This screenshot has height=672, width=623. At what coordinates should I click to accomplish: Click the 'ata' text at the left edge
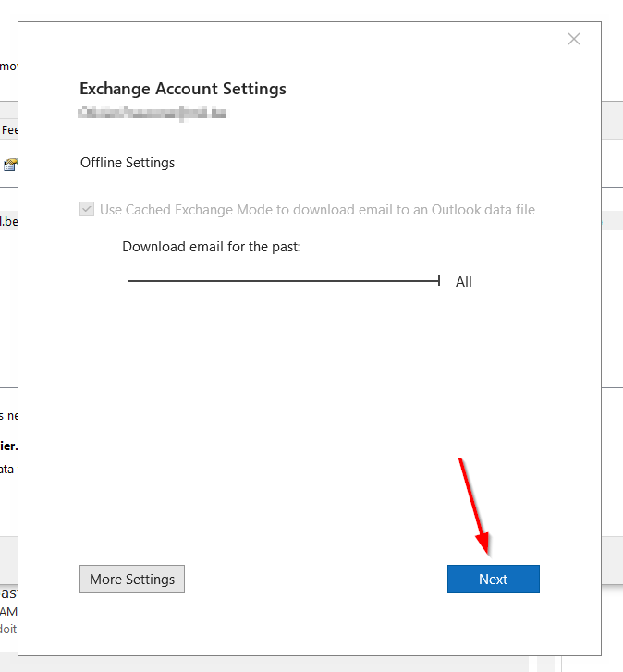tap(7, 469)
